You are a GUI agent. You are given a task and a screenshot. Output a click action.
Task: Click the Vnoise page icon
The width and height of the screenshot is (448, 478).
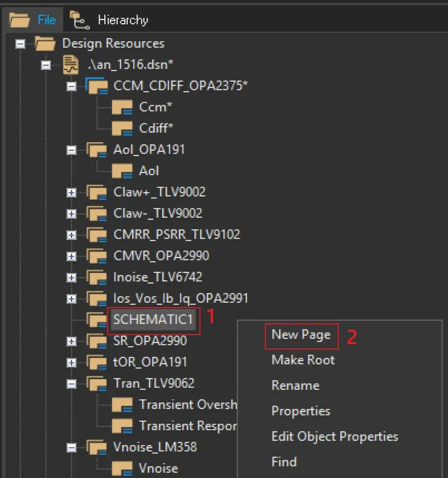(x=122, y=468)
